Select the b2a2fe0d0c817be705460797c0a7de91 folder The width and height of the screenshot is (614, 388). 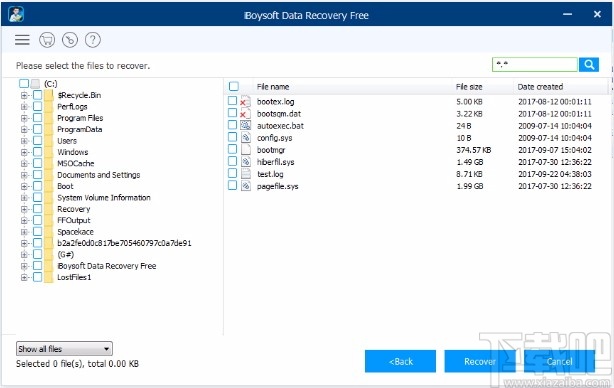124,243
